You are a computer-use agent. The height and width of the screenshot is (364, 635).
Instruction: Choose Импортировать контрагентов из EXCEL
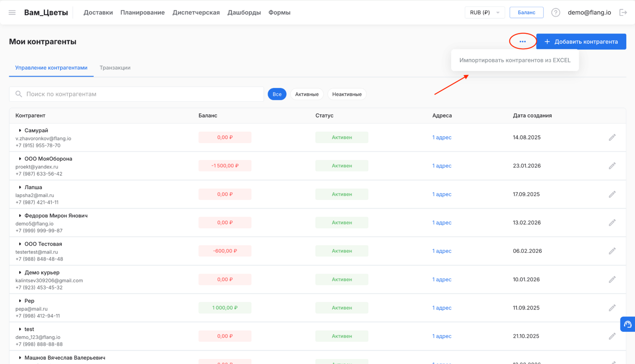515,60
